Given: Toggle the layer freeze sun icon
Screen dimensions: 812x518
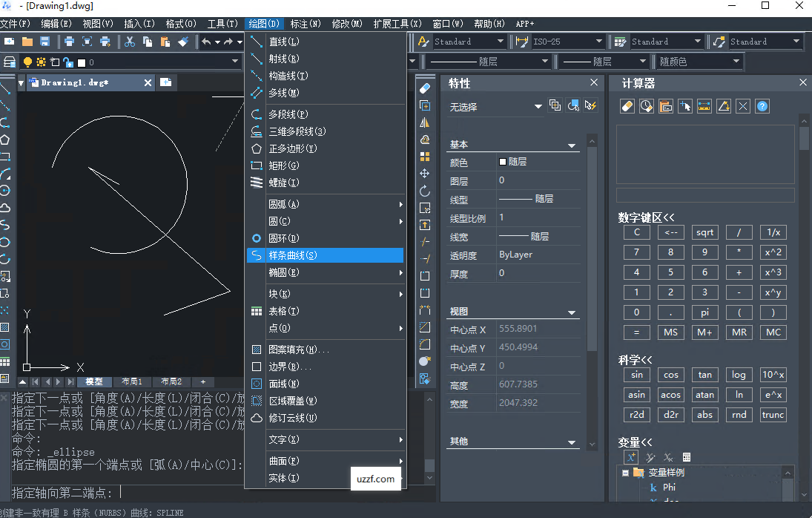Looking at the screenshot, I should (x=41, y=62).
